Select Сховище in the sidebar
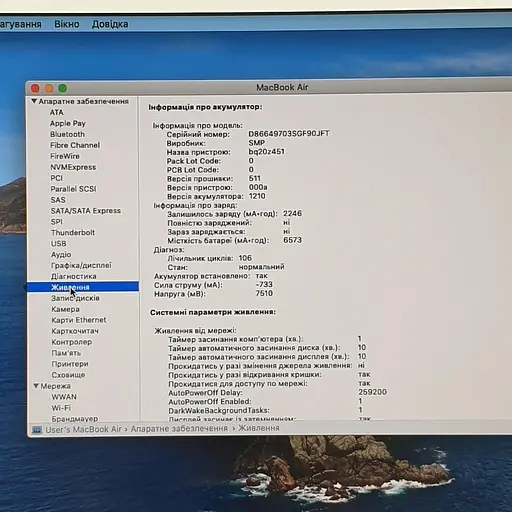This screenshot has width=512, height=512. pyautogui.click(x=68, y=375)
